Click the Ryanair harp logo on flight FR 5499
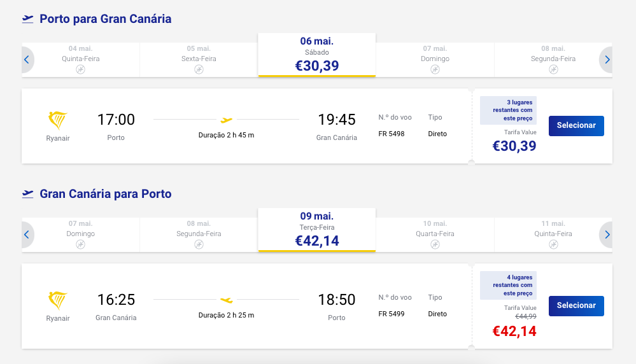636x364 pixels. [x=57, y=300]
